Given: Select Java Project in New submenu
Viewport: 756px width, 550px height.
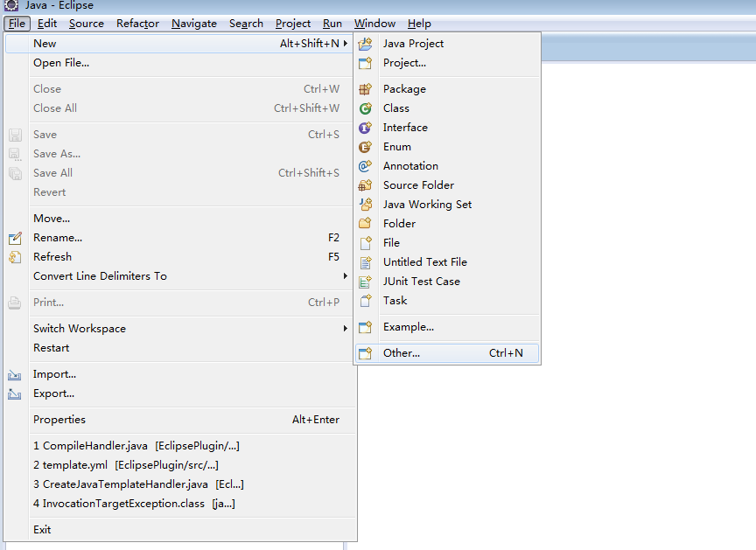Looking at the screenshot, I should click(x=447, y=44).
